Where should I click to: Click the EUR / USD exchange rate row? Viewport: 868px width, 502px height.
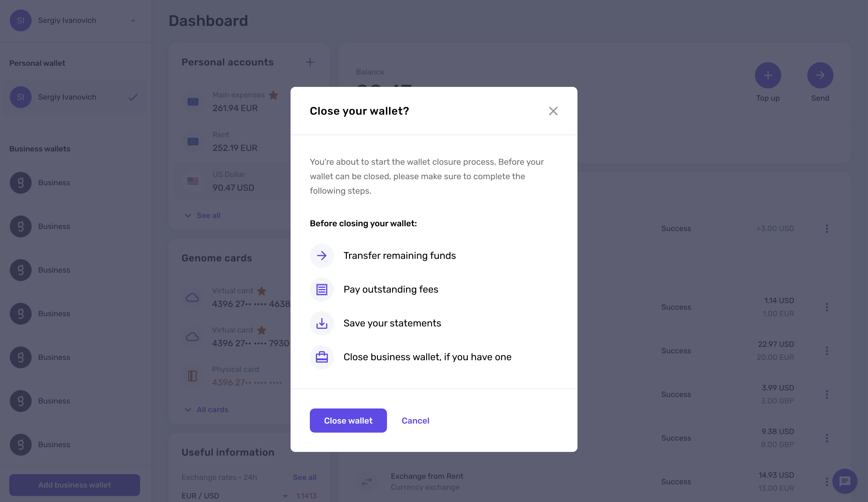click(249, 496)
